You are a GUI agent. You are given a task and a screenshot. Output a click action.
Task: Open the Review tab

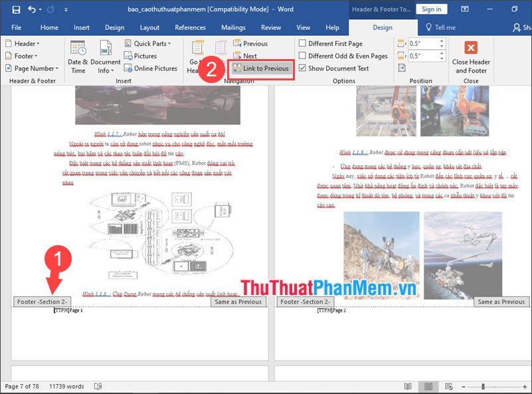(x=270, y=27)
